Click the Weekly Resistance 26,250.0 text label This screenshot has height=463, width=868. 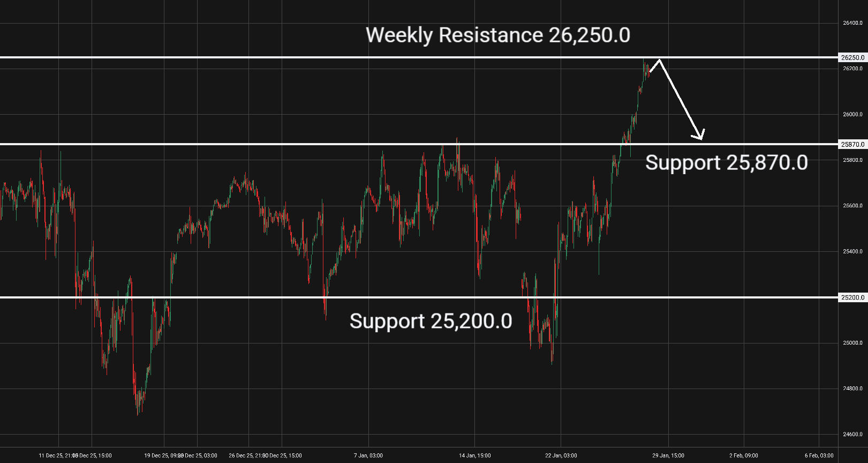pyautogui.click(x=497, y=35)
